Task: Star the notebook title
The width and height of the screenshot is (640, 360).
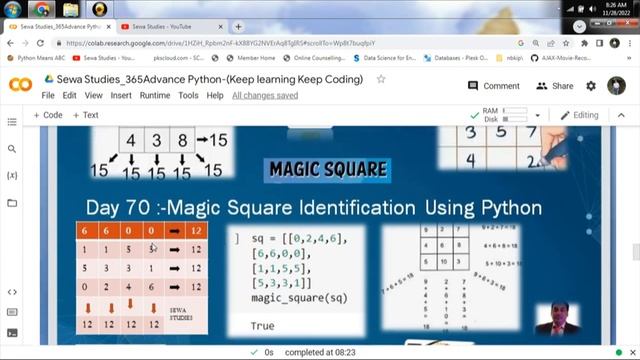Action: point(381,79)
